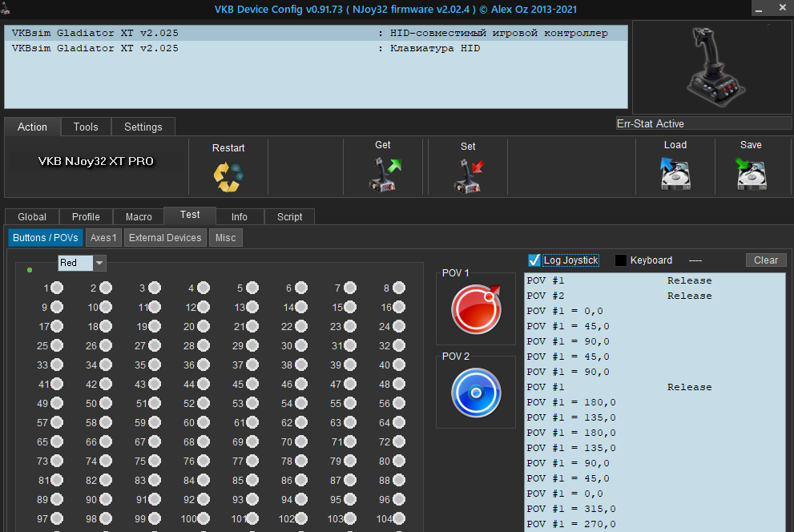Switch to the Profile tab
The height and width of the screenshot is (532, 794).
(86, 216)
